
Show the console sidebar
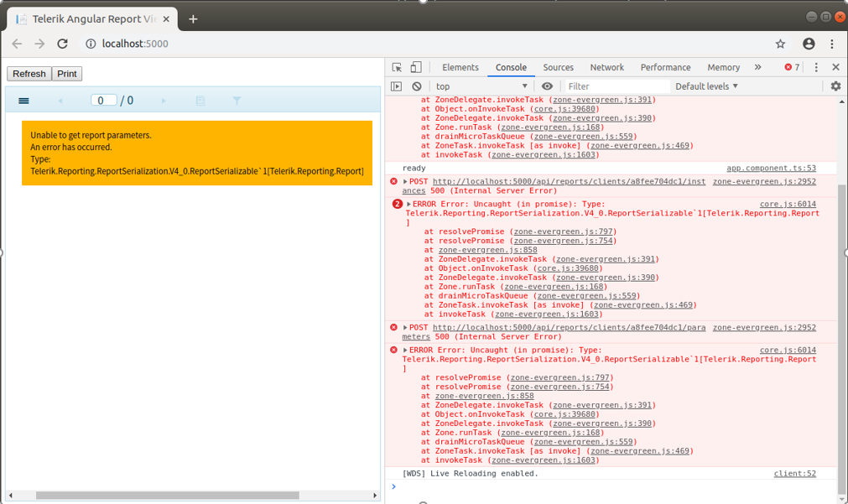tap(397, 86)
